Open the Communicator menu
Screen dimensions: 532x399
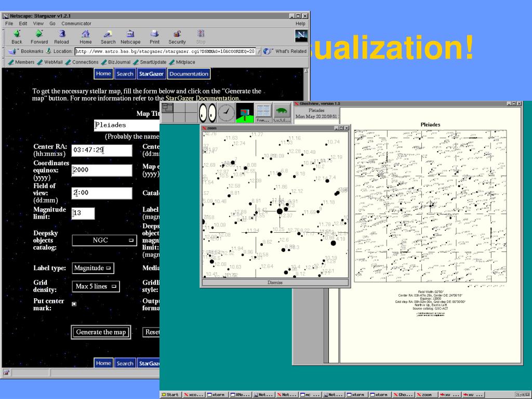(x=76, y=23)
